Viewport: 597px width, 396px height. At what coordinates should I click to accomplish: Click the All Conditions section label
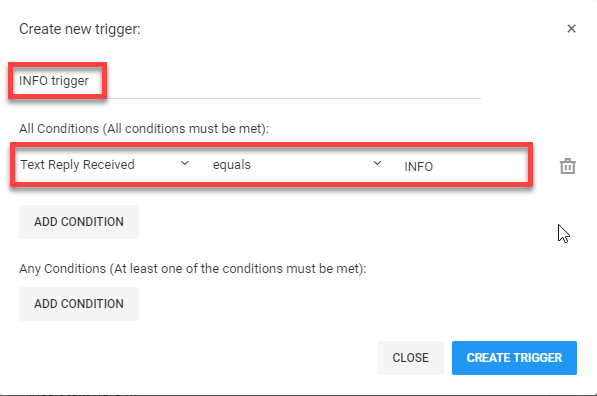(144, 129)
